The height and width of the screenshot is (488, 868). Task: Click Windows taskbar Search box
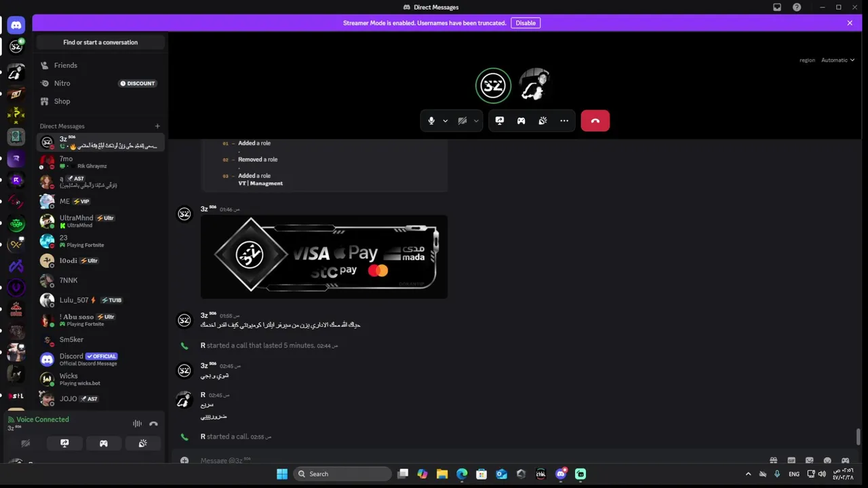coord(343,474)
